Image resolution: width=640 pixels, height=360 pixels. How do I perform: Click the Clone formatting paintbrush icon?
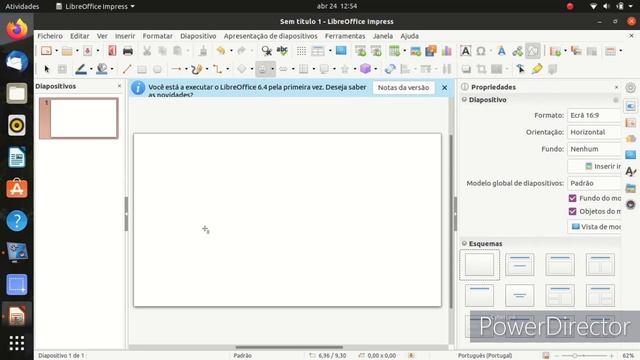coord(203,51)
